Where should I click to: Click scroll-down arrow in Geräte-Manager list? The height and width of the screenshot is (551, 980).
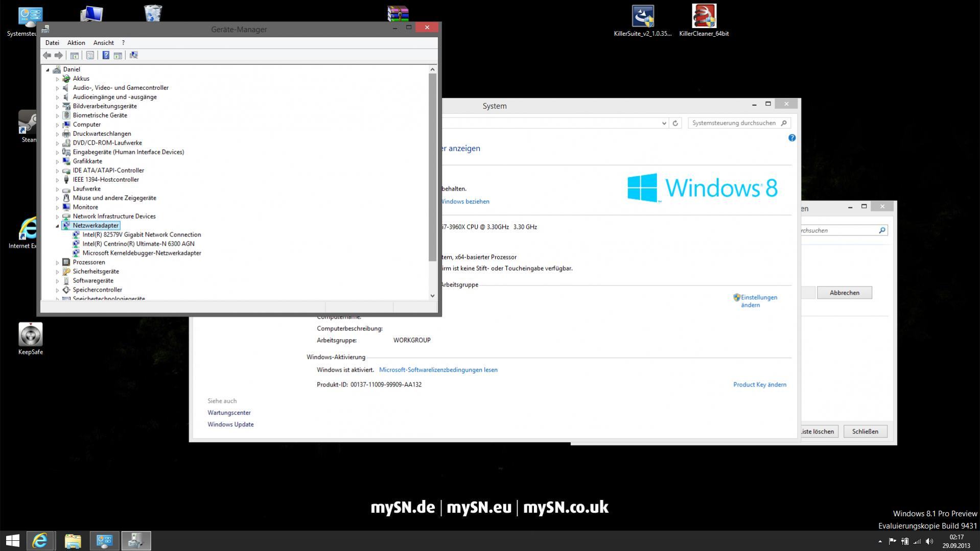tap(432, 295)
